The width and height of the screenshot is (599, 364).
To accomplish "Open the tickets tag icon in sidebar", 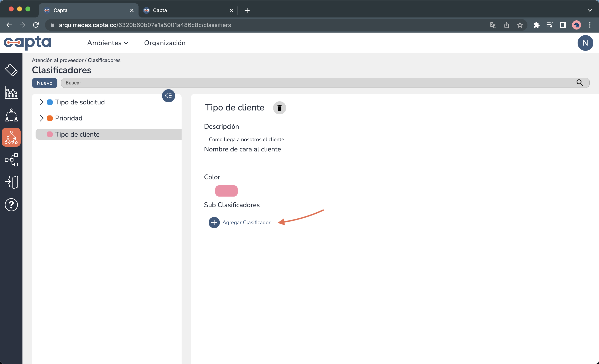I will (x=11, y=70).
